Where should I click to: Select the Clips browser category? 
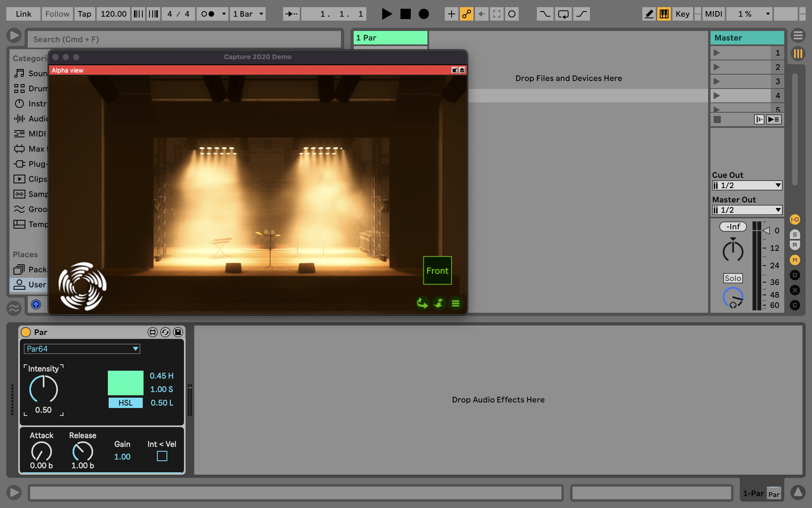click(x=31, y=179)
